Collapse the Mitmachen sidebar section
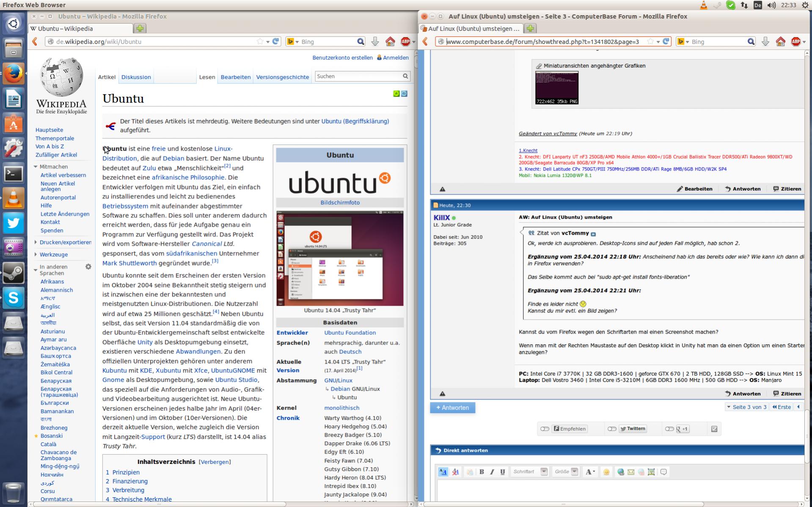 coord(36,167)
